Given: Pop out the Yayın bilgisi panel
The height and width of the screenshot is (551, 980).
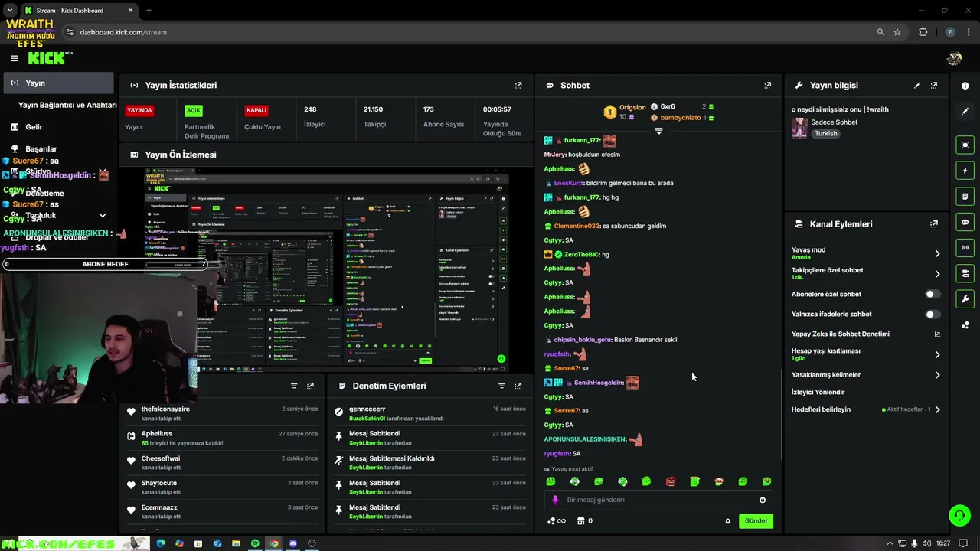Looking at the screenshot, I should point(934,86).
